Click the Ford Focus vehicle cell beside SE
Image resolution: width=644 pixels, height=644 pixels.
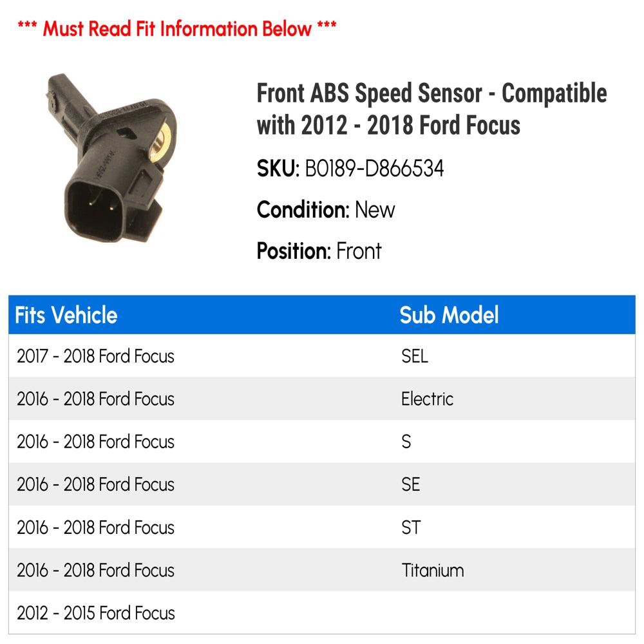96,484
